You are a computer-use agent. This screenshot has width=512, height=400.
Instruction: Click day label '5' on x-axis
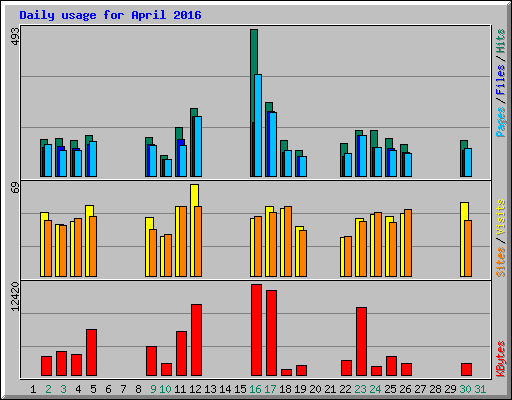pyautogui.click(x=93, y=389)
